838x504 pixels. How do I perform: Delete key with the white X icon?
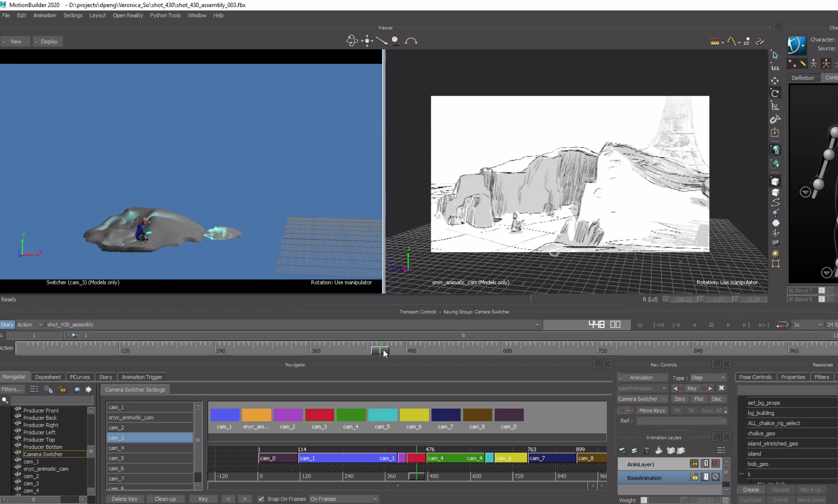click(721, 388)
